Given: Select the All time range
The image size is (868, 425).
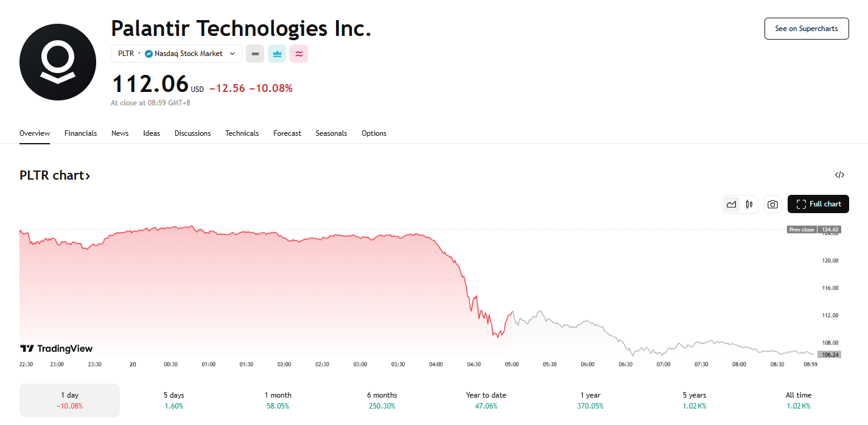Looking at the screenshot, I should [798, 400].
